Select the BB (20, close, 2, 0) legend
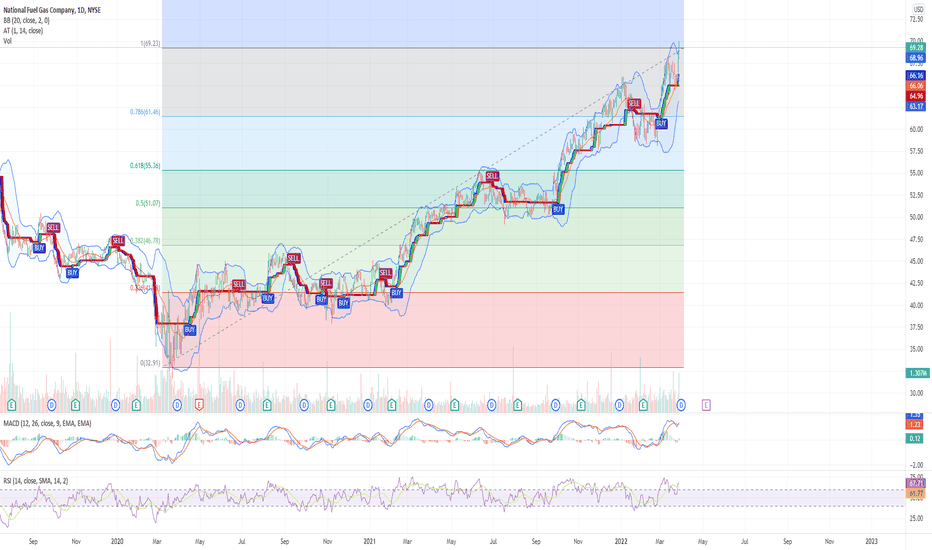Screen dimensions: 932x550 [26, 20]
